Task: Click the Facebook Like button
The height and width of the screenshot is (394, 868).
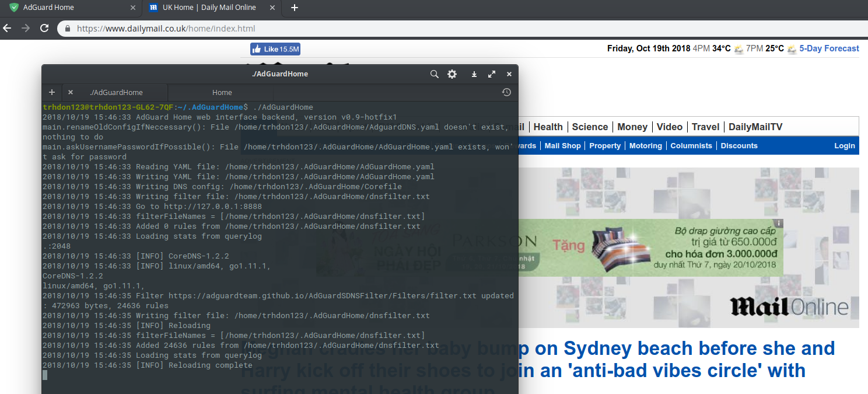Action: [x=275, y=49]
